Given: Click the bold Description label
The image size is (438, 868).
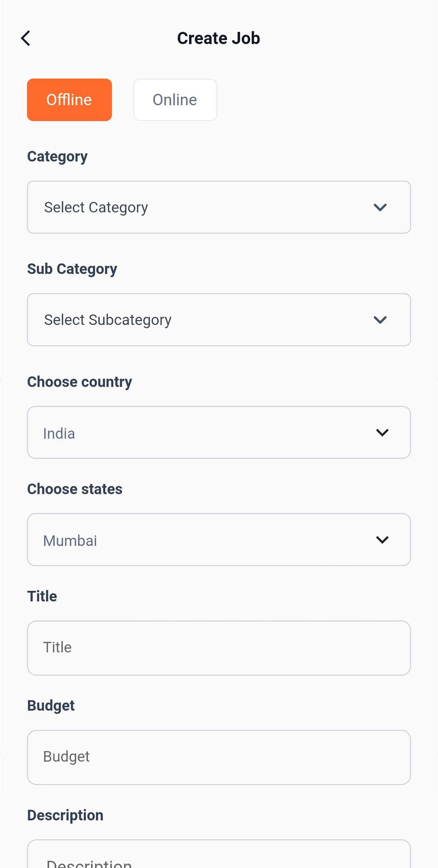Looking at the screenshot, I should pyautogui.click(x=65, y=815).
